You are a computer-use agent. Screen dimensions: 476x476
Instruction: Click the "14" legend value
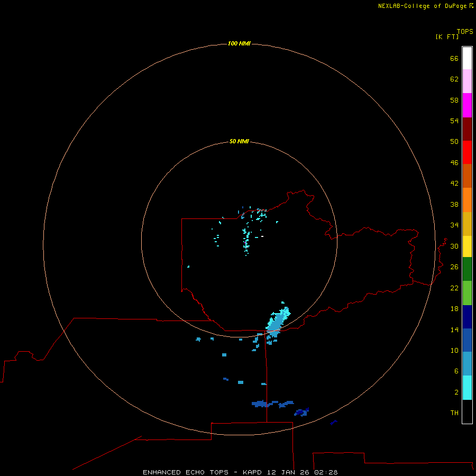(x=454, y=330)
